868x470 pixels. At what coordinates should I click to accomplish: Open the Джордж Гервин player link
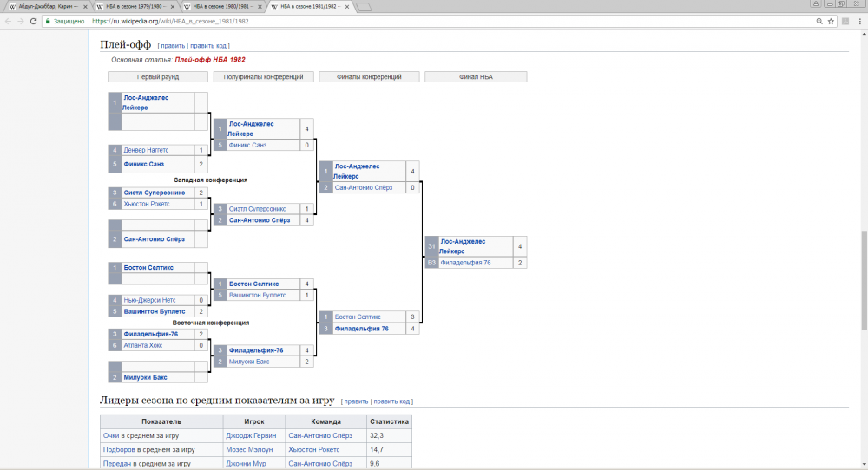point(248,435)
